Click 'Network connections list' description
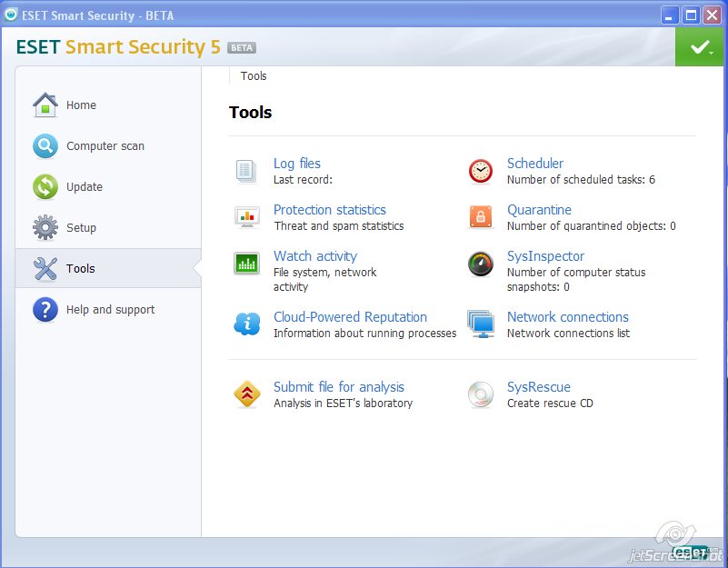The image size is (728, 568). point(568,334)
